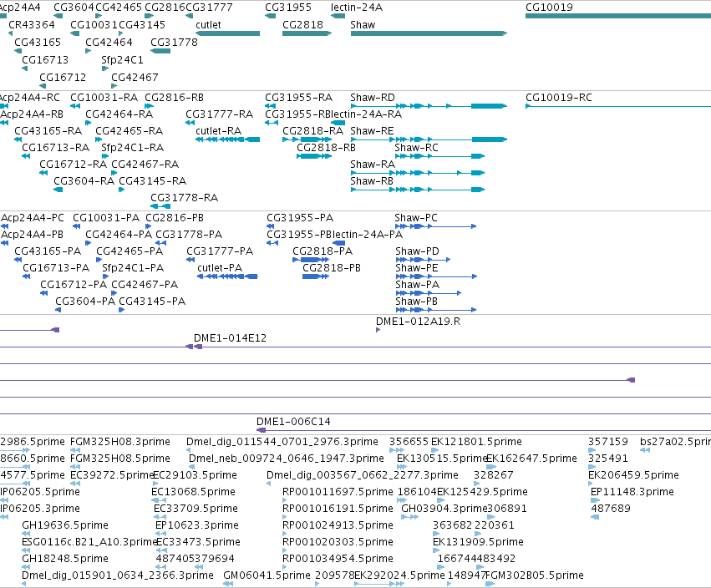
Task: Click the CG2816 gene label
Action: (165, 8)
